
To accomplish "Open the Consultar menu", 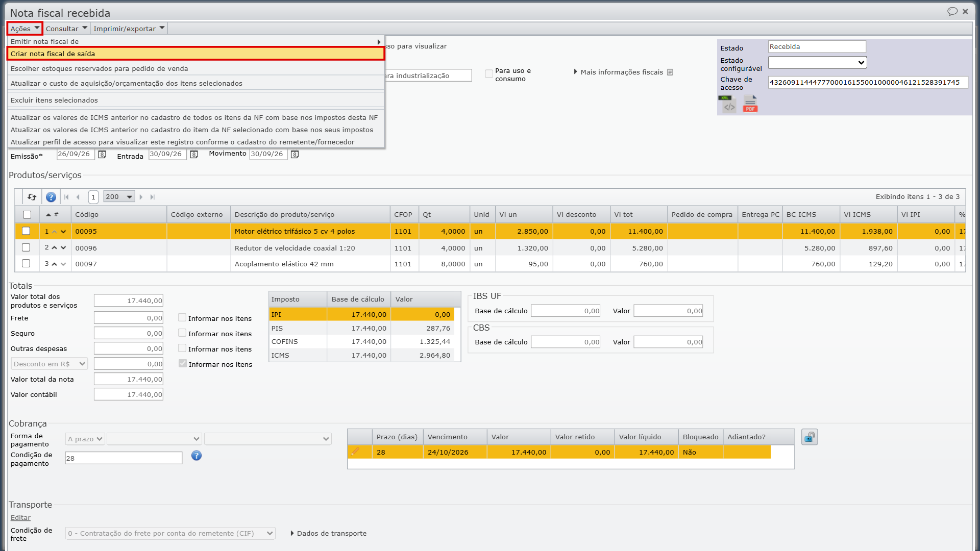I will (66, 29).
